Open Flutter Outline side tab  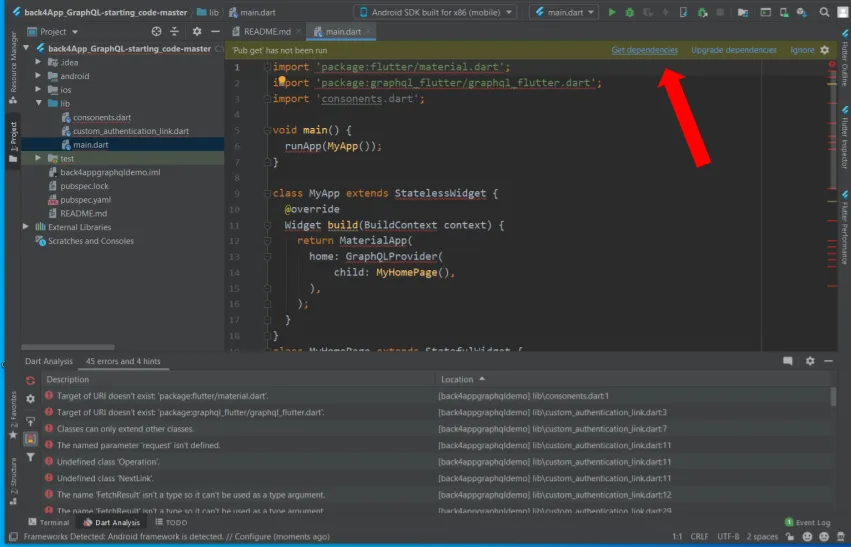coord(845,58)
